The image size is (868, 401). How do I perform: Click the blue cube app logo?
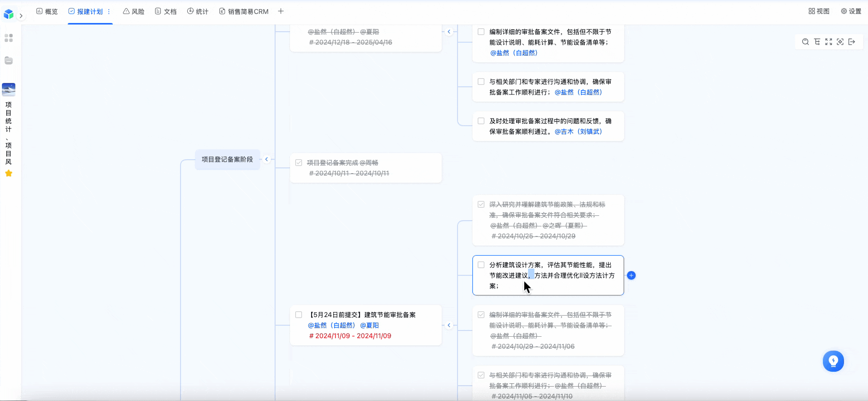[9, 14]
